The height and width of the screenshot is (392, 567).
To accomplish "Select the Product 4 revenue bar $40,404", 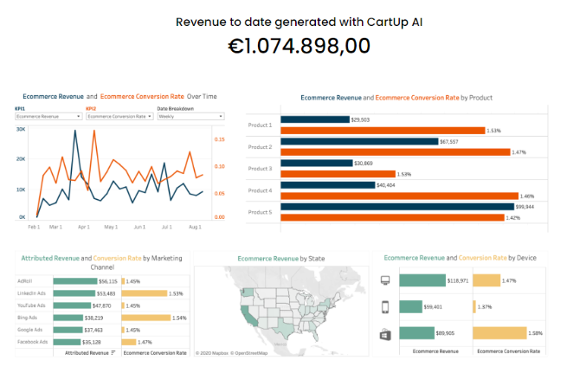I will [x=328, y=185].
